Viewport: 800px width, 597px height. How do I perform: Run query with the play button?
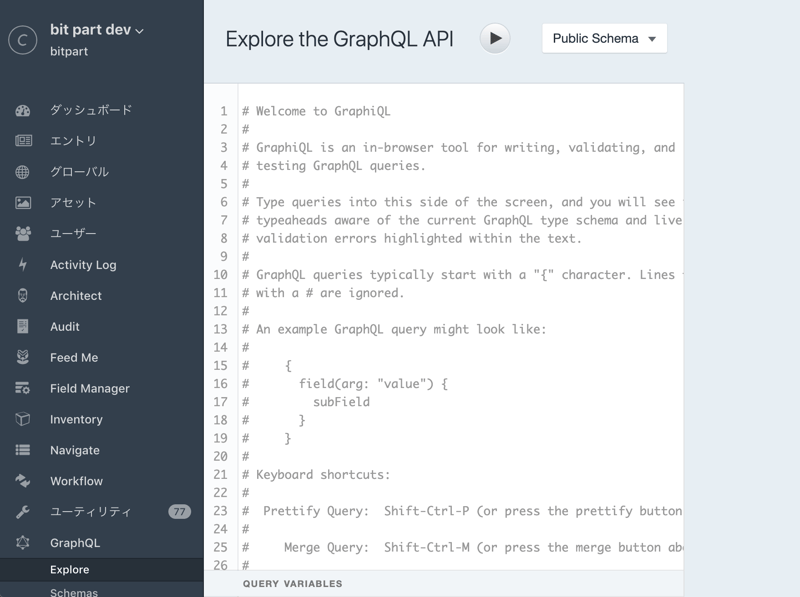(494, 39)
